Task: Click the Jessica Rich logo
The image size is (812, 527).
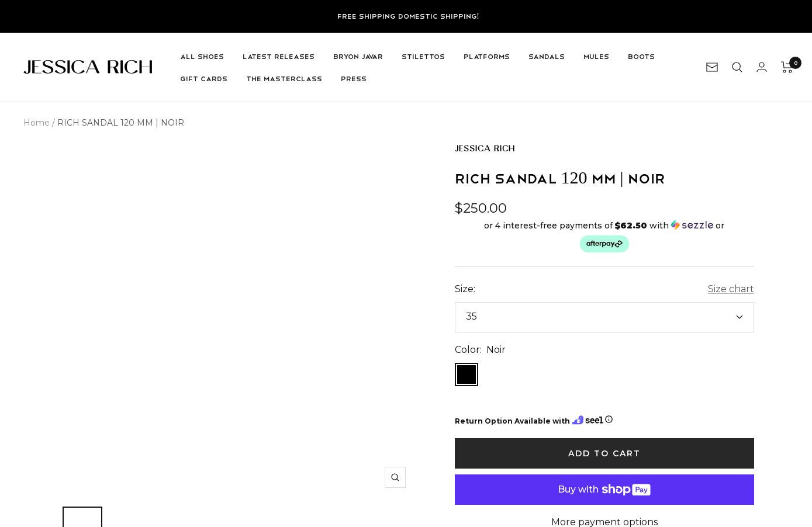Action: pos(88,67)
